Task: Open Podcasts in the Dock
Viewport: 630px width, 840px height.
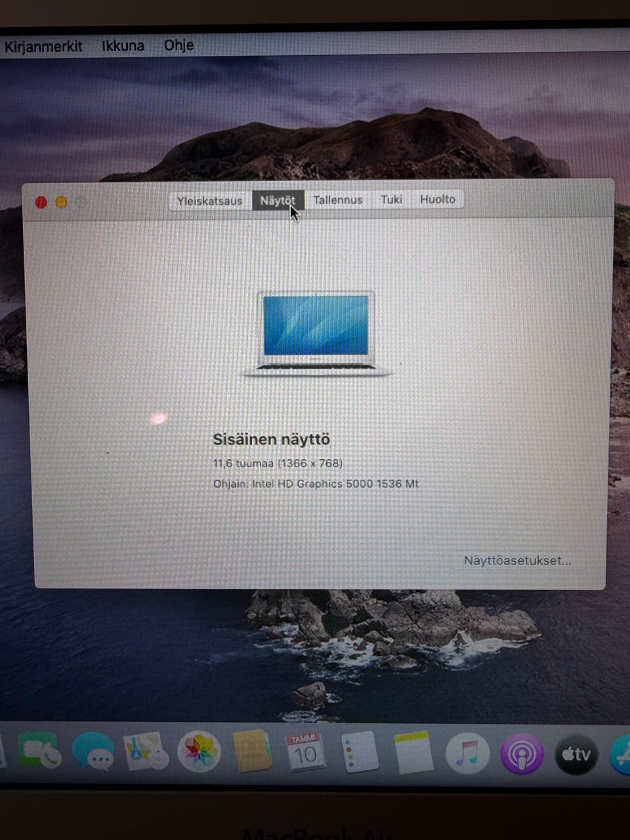Action: coord(522,753)
